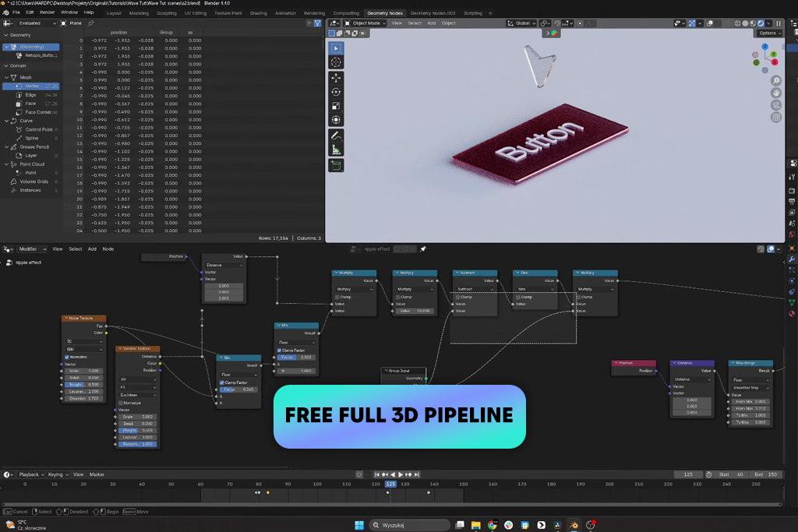Image resolution: width=798 pixels, height=532 pixels.
Task: Enable rendered viewport shading mode
Action: (761, 23)
